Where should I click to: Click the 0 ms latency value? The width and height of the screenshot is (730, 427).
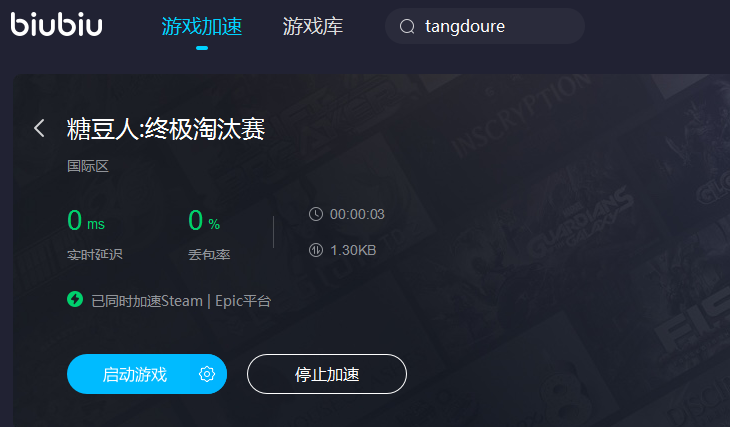pyautogui.click(x=86, y=220)
